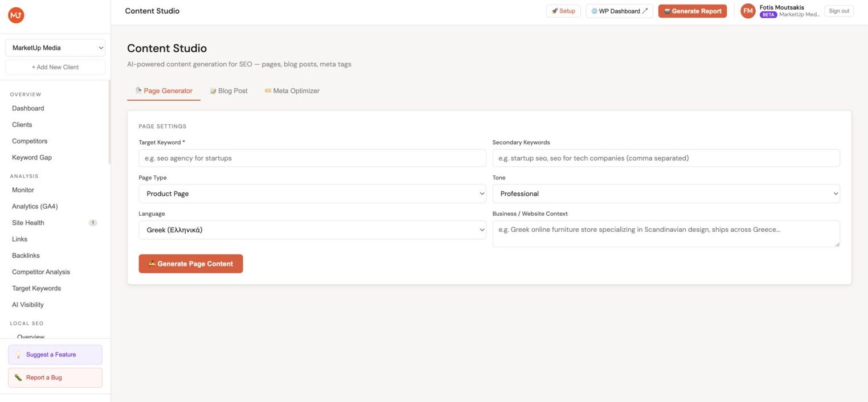The image size is (868, 402).
Task: Click the FM user avatar
Action: tap(748, 11)
